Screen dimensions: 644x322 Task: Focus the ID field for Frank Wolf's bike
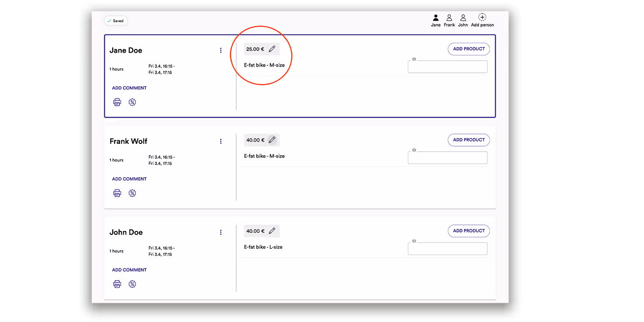click(x=447, y=157)
